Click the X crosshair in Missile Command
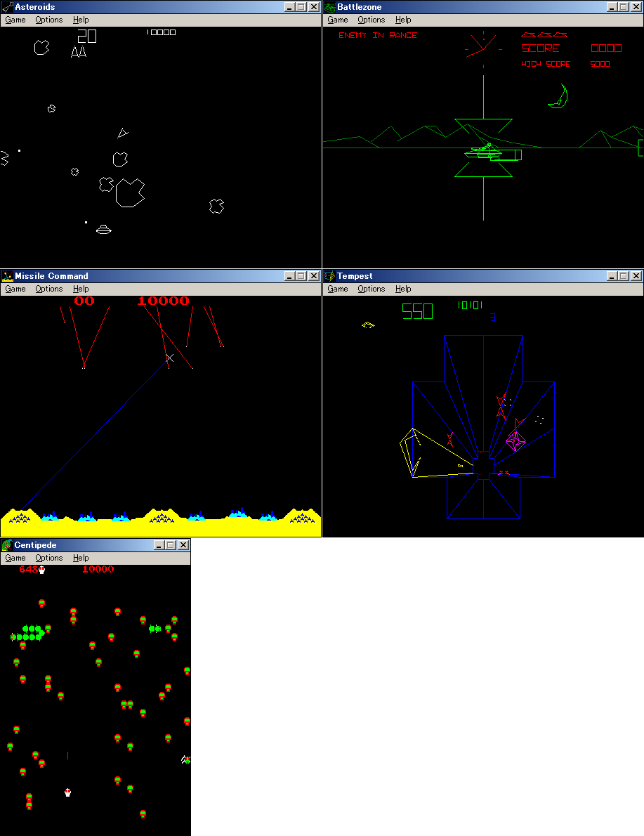 [x=169, y=358]
